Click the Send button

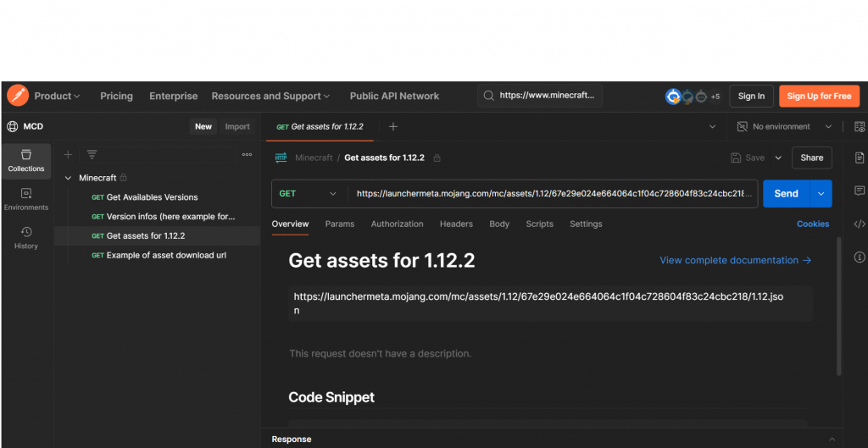786,194
